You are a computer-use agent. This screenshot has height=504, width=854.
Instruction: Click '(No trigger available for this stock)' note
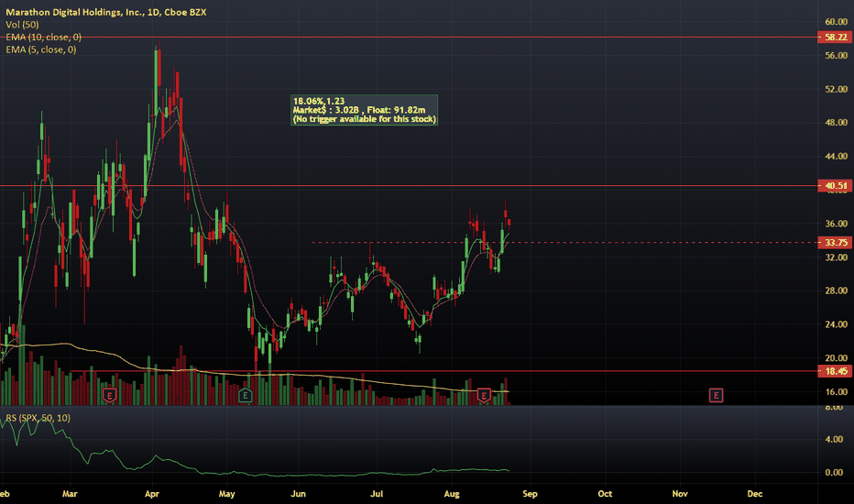pos(365,119)
